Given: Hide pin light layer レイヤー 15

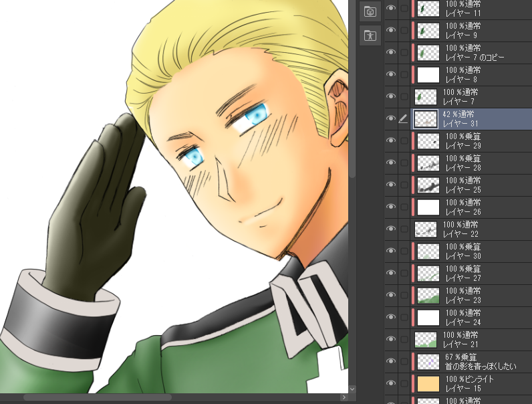Looking at the screenshot, I should (391, 383).
